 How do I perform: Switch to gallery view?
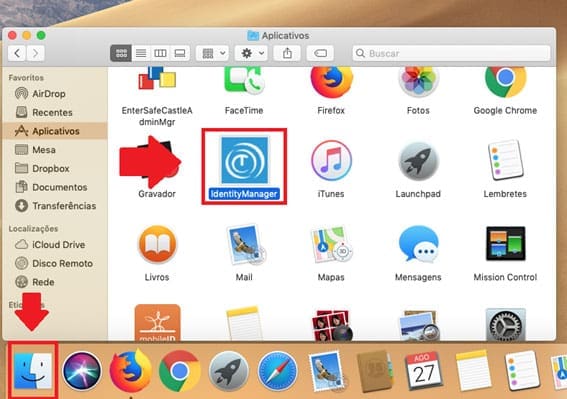click(x=180, y=54)
